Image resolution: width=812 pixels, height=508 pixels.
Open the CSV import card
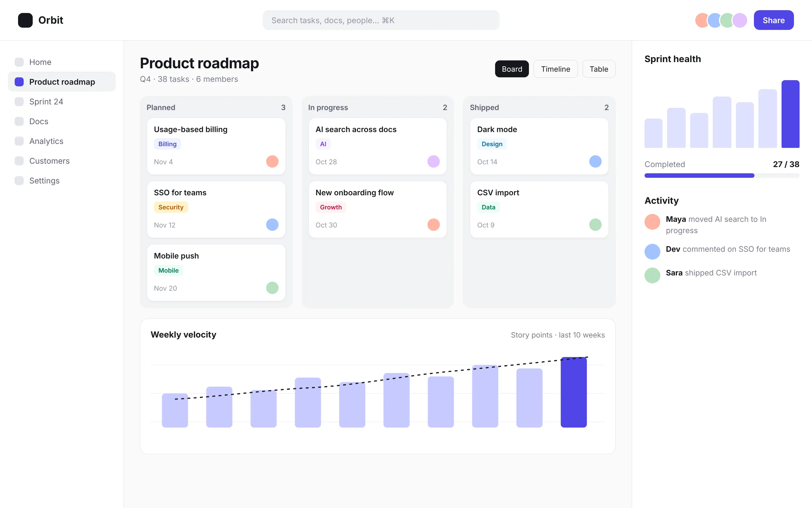click(x=539, y=209)
